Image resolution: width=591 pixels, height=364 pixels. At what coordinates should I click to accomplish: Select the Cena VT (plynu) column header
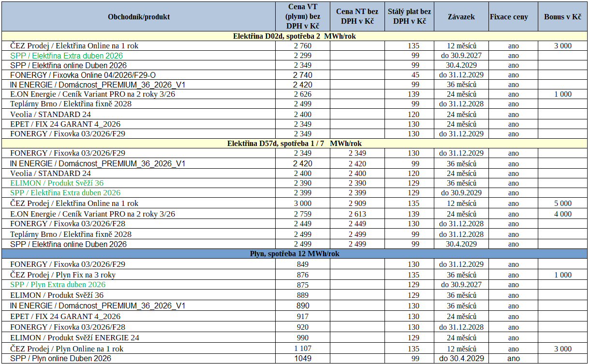(303, 16)
